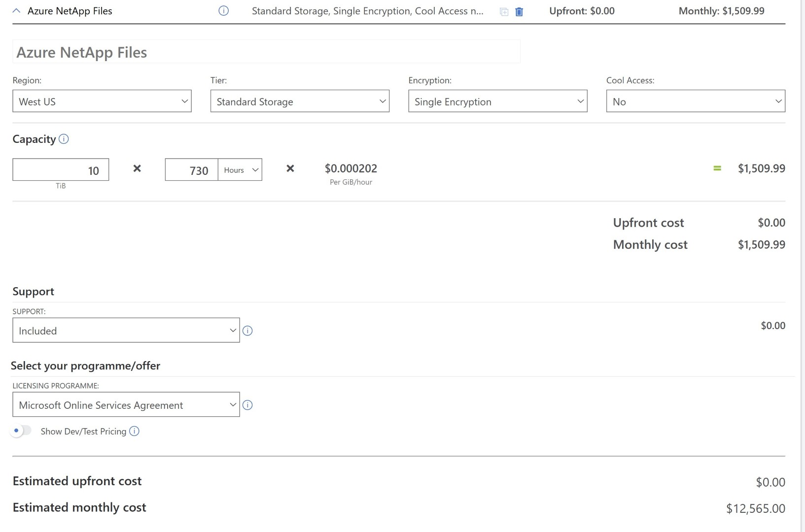Show info icon beside Dev/Test Pricing

tap(134, 431)
